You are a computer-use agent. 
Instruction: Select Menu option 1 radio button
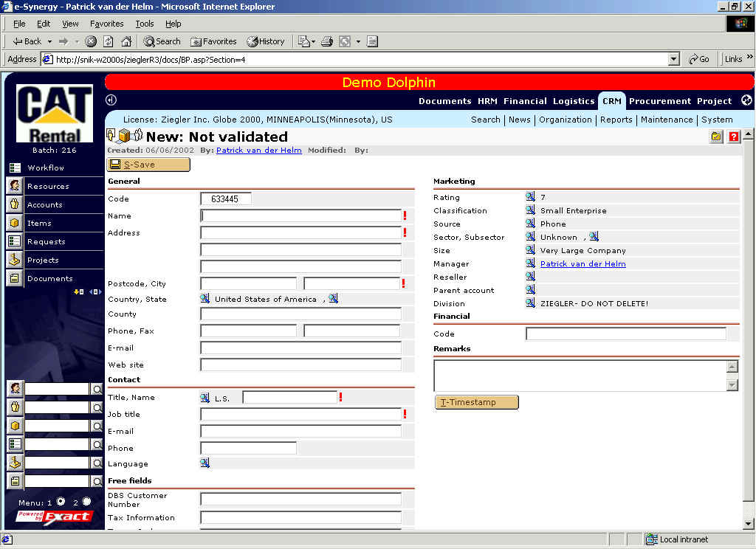61,502
